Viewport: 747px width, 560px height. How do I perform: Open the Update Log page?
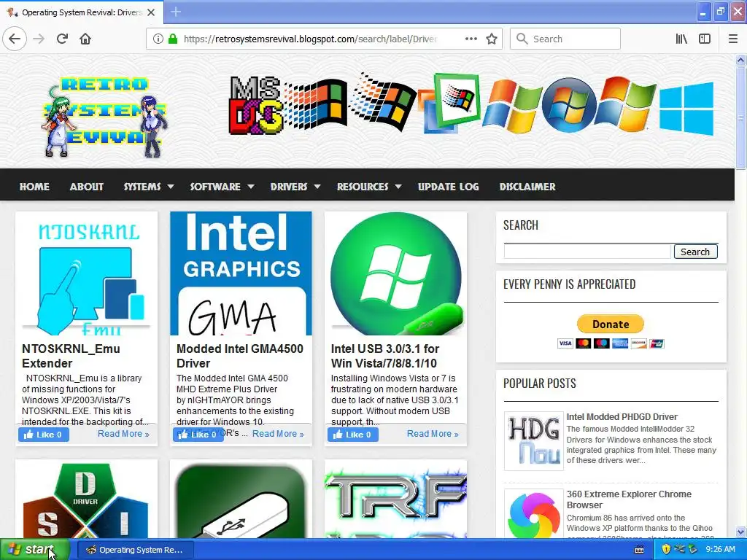(x=449, y=187)
